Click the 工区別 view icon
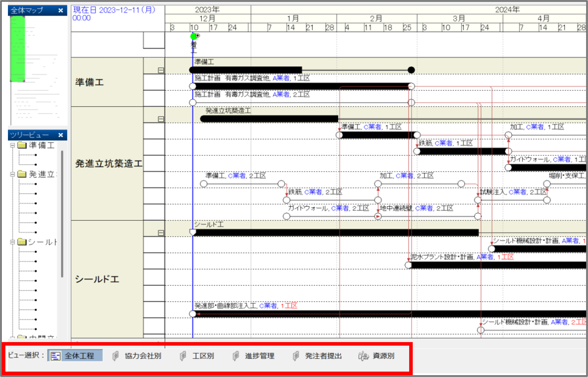This screenshot has height=377, width=588. click(183, 356)
